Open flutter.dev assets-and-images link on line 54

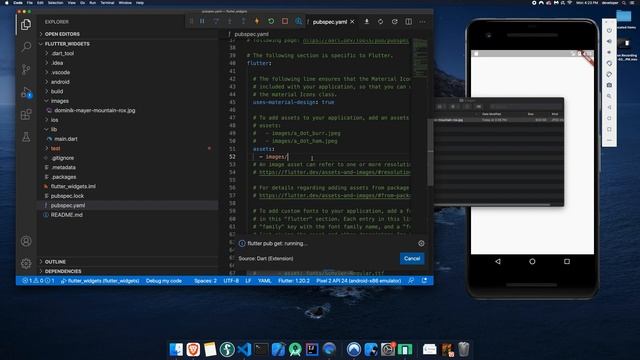[334, 172]
